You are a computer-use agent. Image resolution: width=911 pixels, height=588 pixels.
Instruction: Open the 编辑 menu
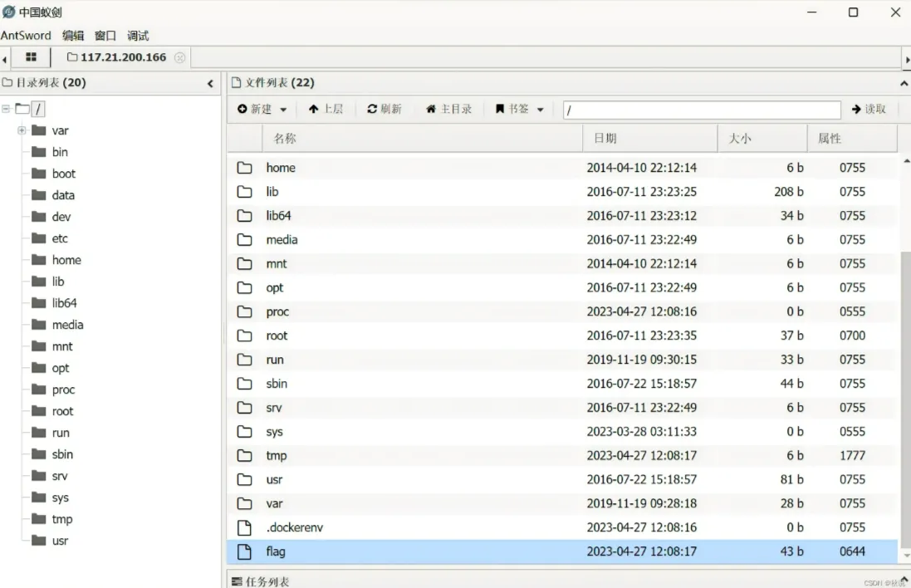click(73, 36)
